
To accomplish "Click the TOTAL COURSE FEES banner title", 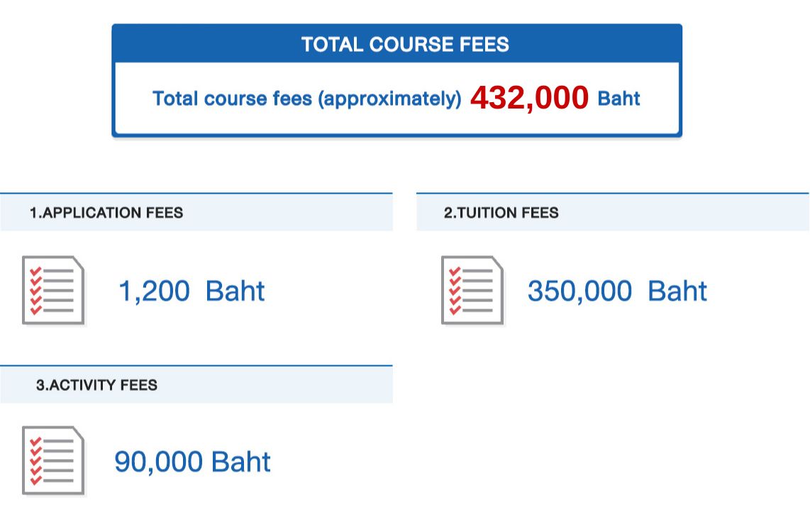I will [405, 45].
